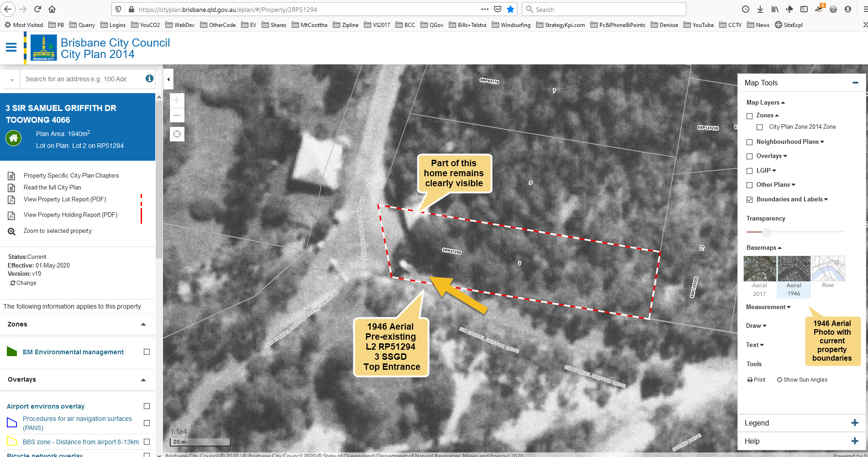Expand the Help panel plus icon
Image resolution: width=868 pixels, height=457 pixels.
855,441
